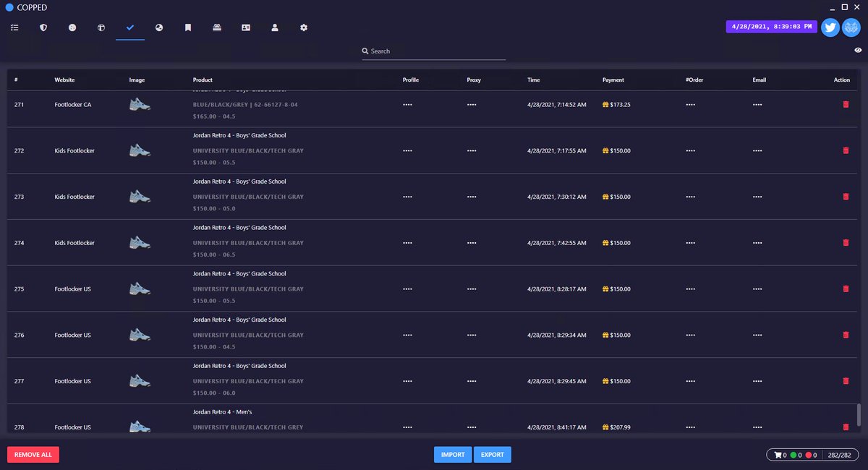Click the shopping cart count icon

coord(778,455)
